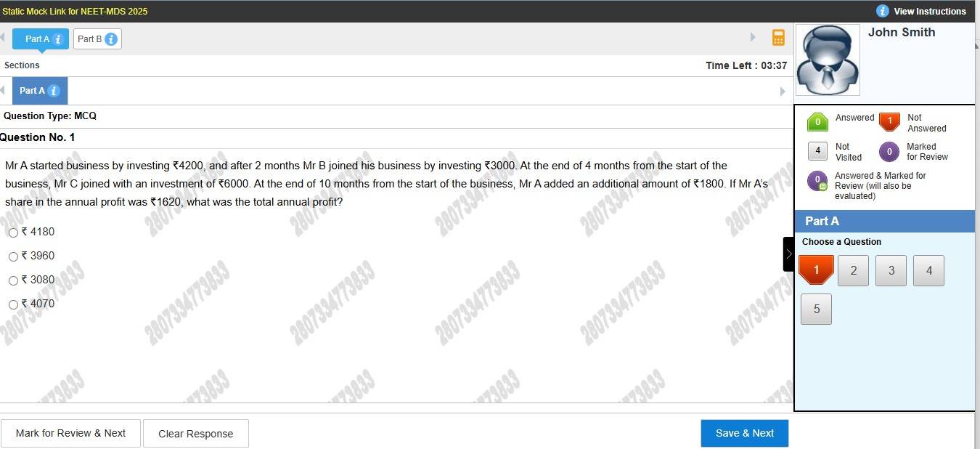
Task: Click the green Answered count badge
Action: coord(817,122)
